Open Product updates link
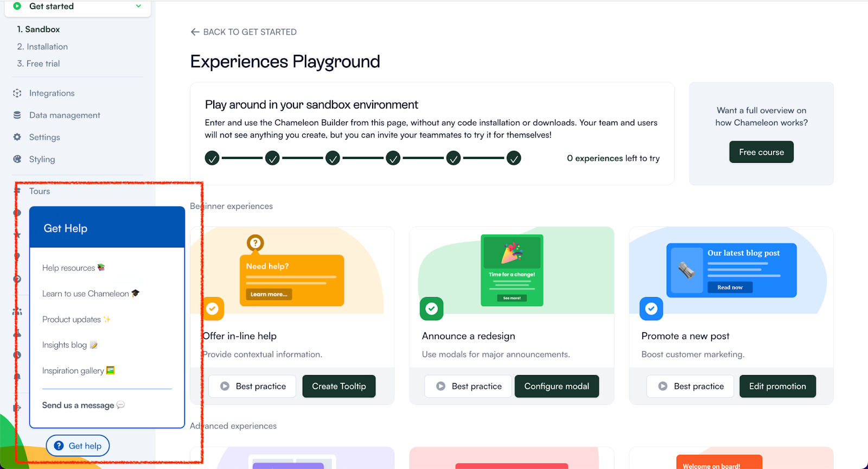The image size is (868, 469). pos(76,319)
